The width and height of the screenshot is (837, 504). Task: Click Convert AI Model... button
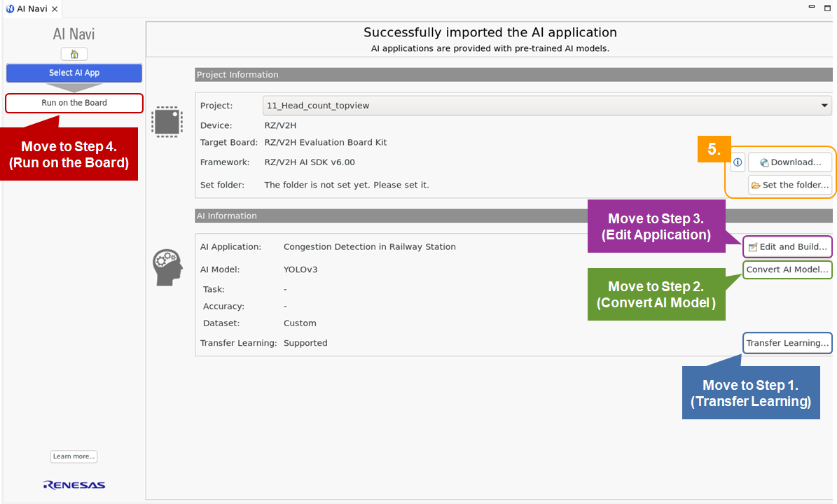click(x=787, y=269)
